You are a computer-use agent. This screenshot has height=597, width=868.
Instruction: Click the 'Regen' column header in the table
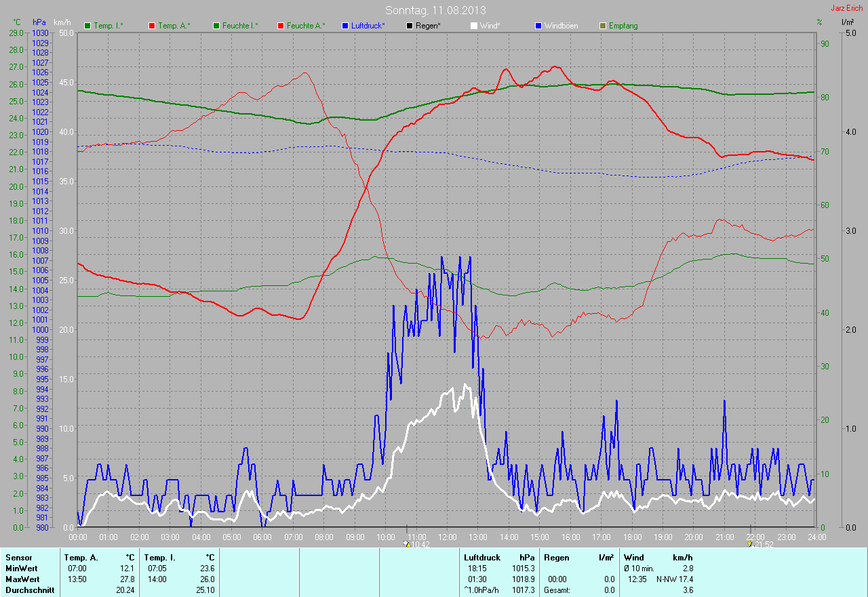(556, 558)
